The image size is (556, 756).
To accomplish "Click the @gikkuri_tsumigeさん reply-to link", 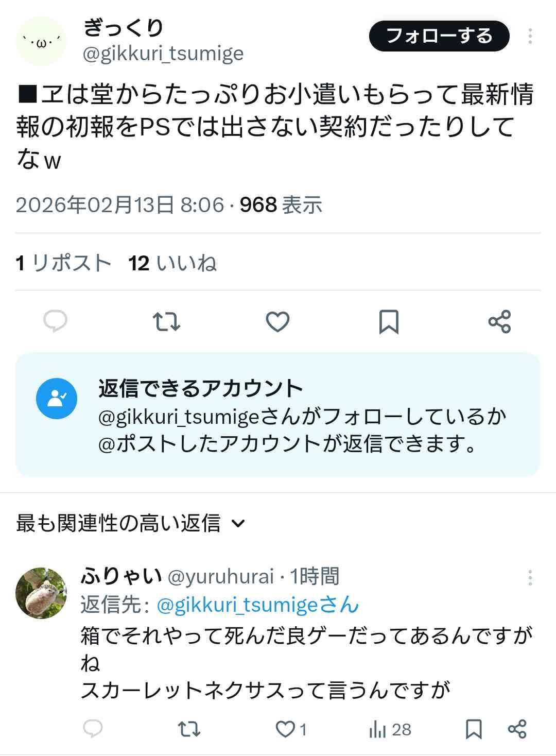I will [x=257, y=605].
